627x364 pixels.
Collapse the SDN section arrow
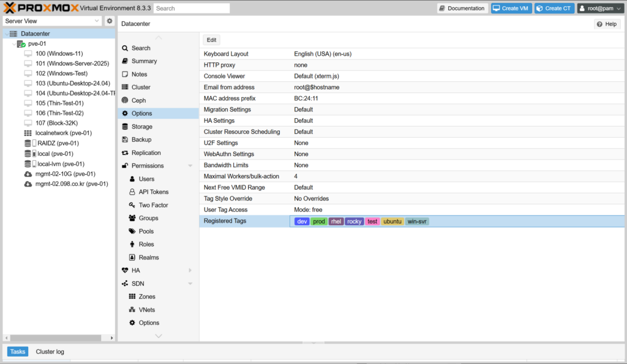coord(190,284)
